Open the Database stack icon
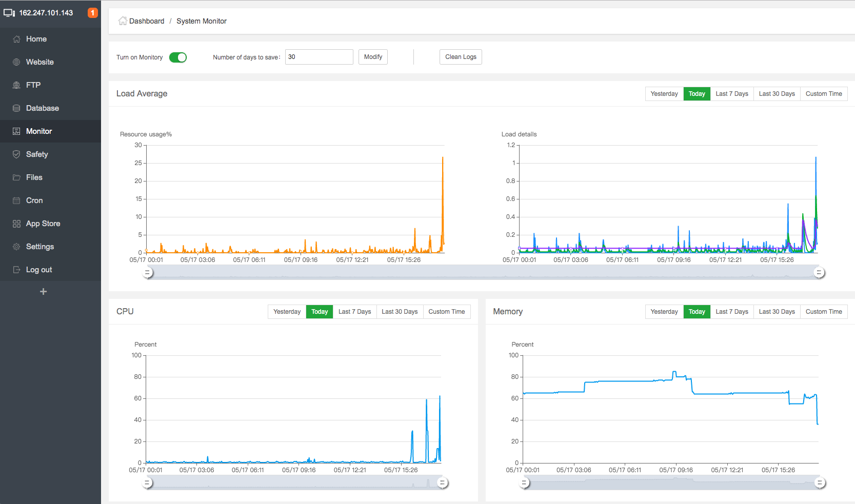The image size is (855, 504). 16,108
